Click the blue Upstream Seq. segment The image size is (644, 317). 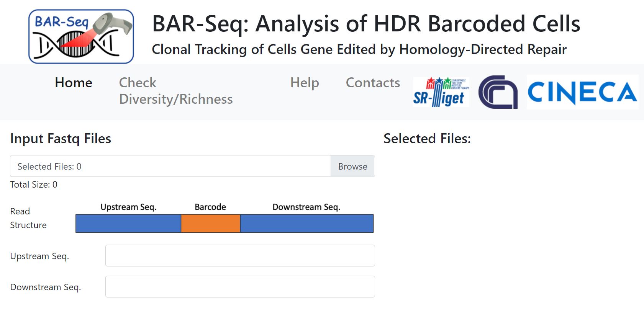point(128,224)
